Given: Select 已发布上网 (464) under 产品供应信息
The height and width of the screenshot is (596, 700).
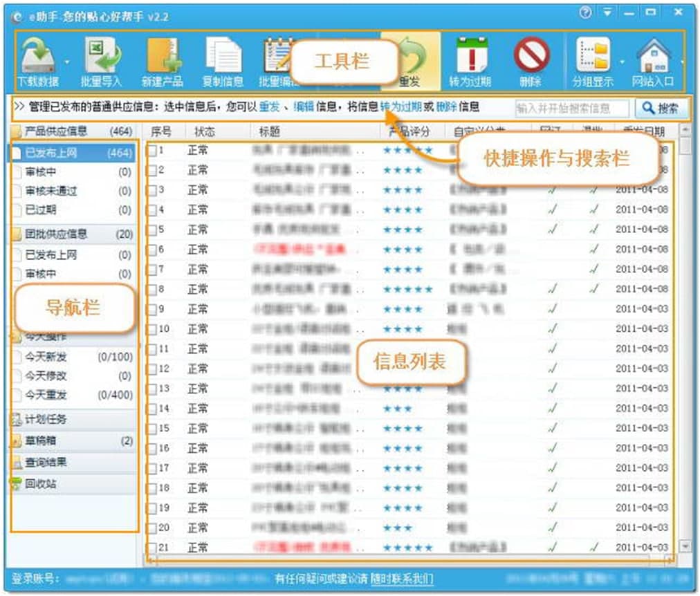Looking at the screenshot, I should [x=73, y=153].
